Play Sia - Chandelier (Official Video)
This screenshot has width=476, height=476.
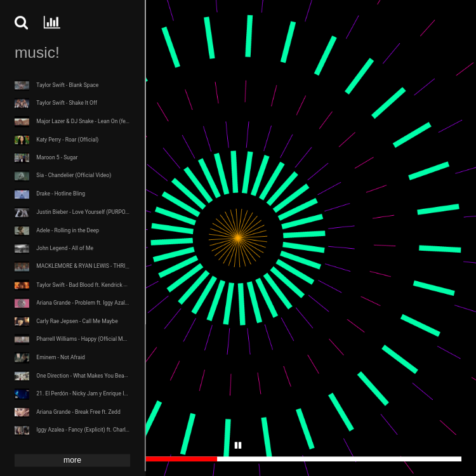(74, 175)
